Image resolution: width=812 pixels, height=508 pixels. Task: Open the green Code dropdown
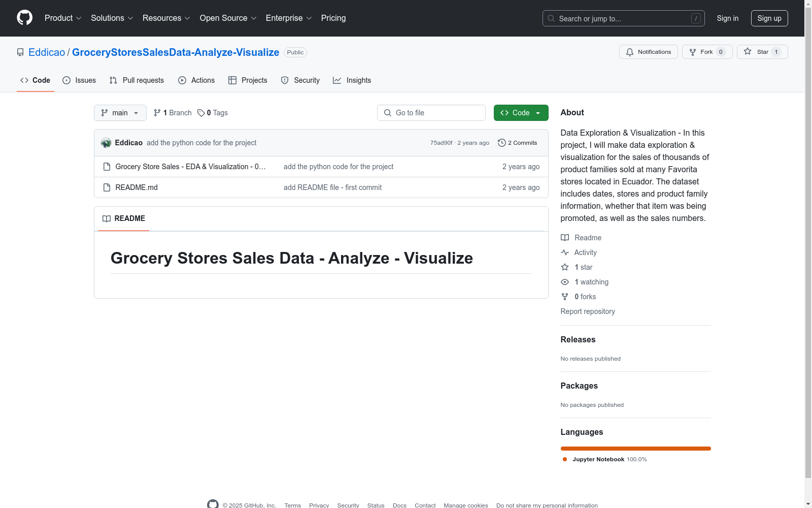521,113
